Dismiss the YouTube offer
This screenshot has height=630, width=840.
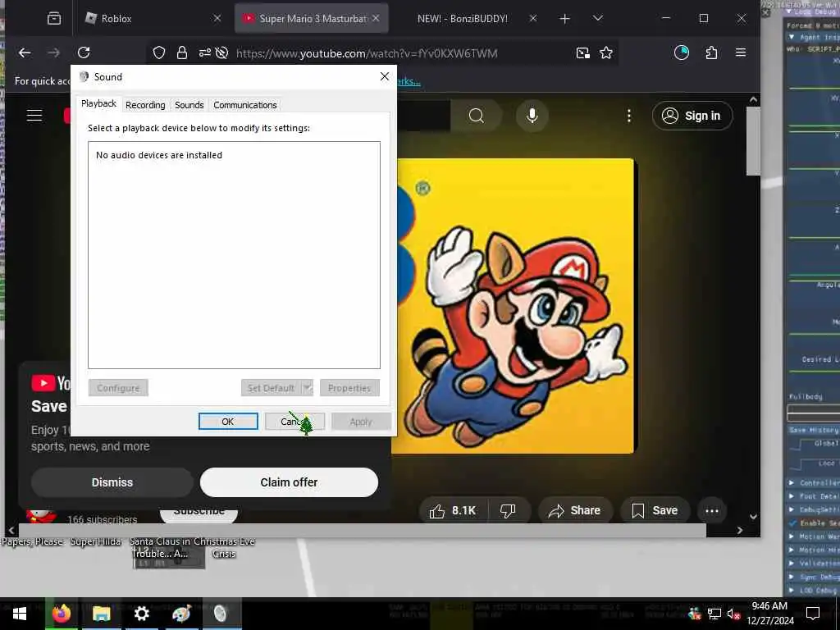(x=112, y=482)
